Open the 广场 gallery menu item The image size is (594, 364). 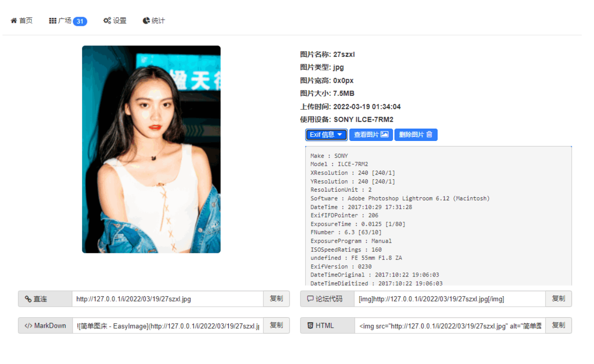click(68, 21)
